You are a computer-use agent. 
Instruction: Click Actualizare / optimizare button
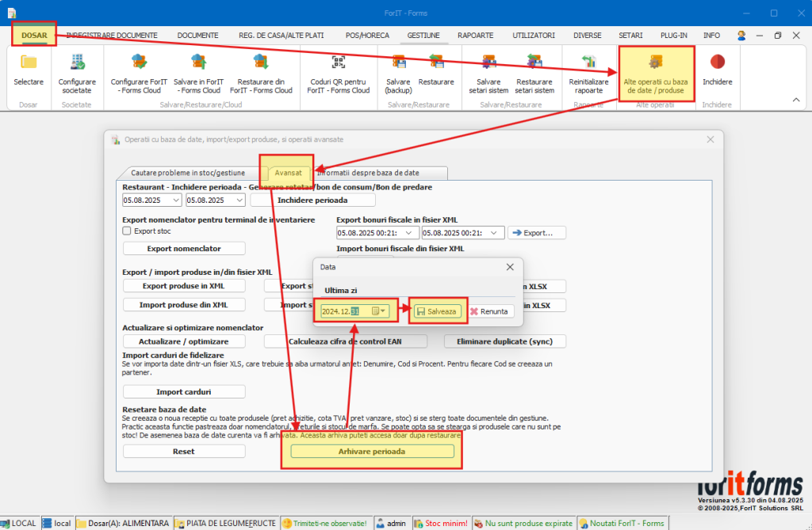point(184,341)
